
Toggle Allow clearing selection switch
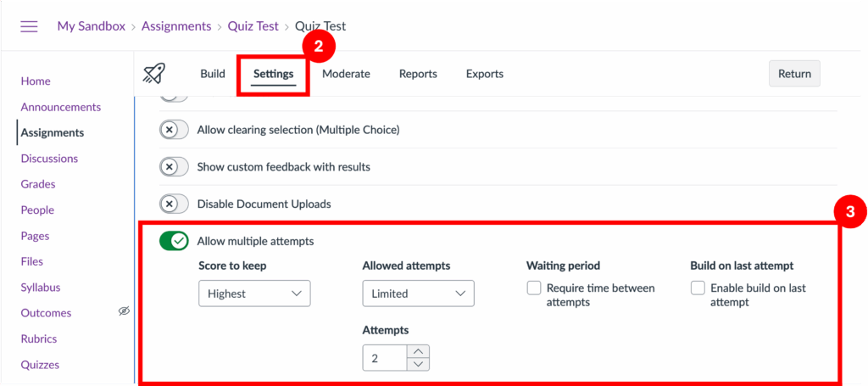(174, 130)
